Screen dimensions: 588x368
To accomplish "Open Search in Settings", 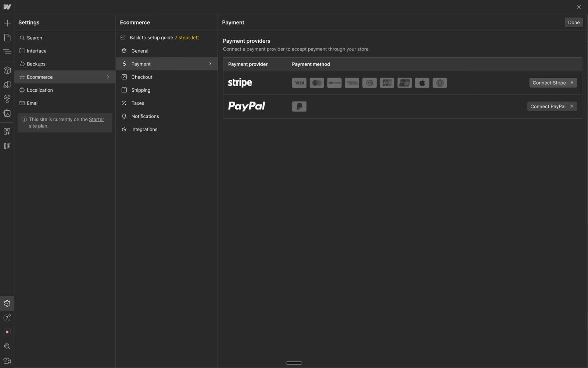I will pos(65,38).
